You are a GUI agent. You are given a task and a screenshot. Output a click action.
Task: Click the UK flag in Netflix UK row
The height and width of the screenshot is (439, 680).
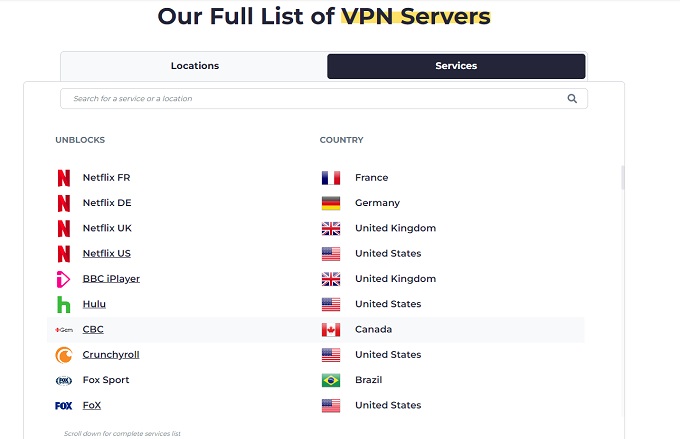point(331,228)
